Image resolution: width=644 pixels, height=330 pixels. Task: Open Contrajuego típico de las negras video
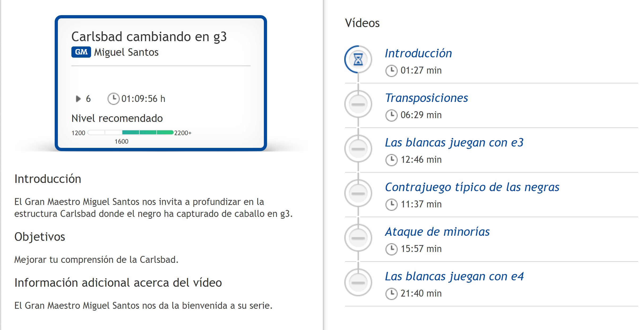pos(472,187)
